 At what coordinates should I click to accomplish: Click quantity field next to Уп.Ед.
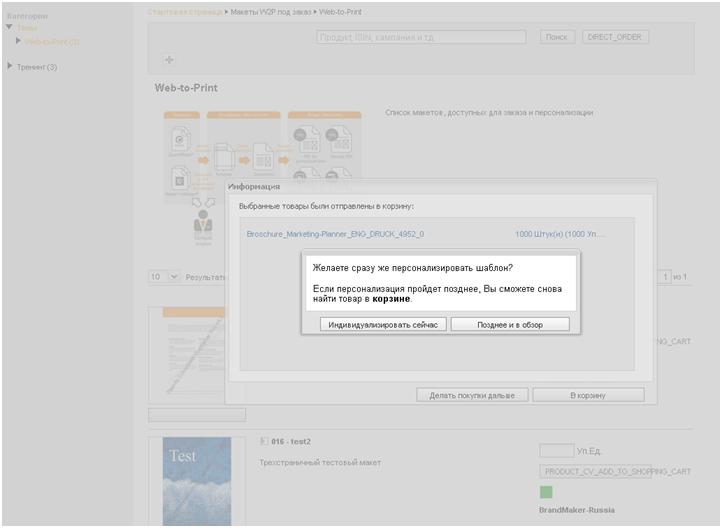coord(557,450)
